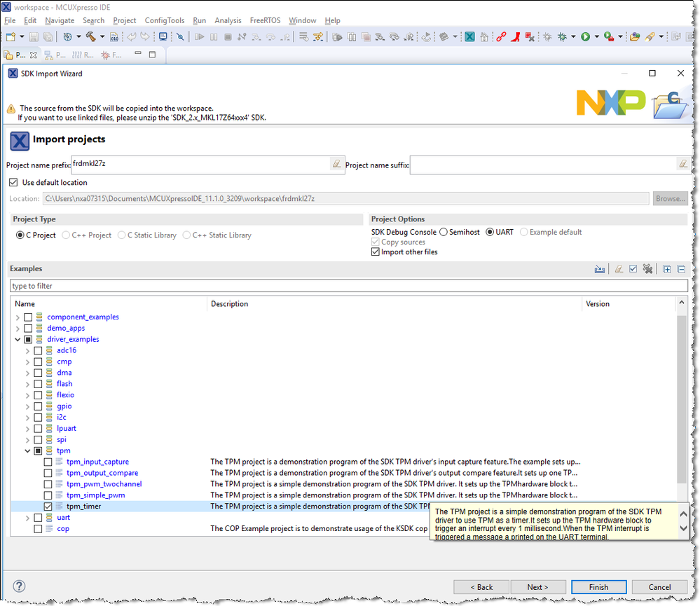Open the Navigate menu
This screenshot has width=700, height=606.
60,20
